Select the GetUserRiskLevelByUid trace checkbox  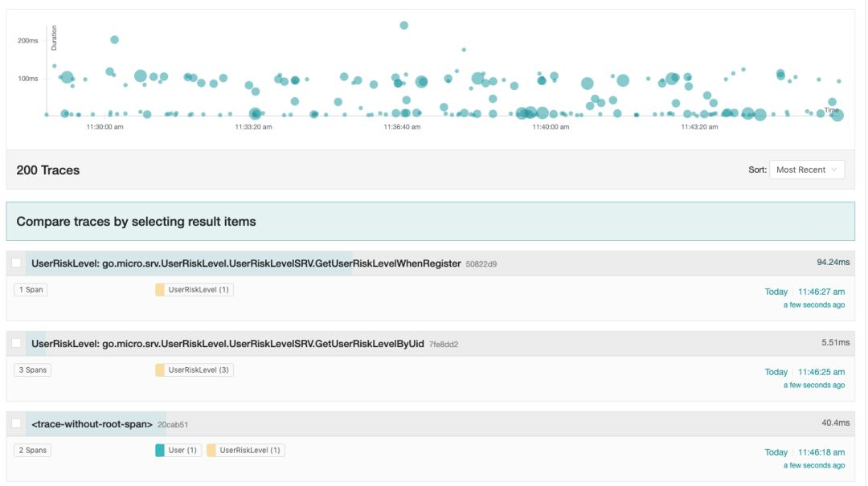[16, 344]
